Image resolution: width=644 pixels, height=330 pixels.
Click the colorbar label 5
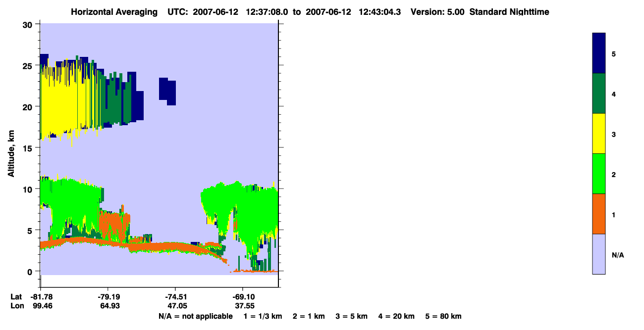[614, 53]
